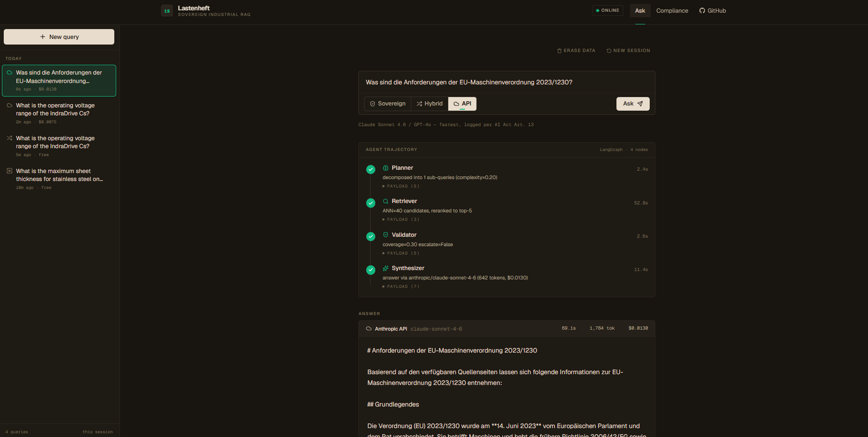Screen dimensions: 868x437
Task: Click the Online status badge
Action: [608, 10]
